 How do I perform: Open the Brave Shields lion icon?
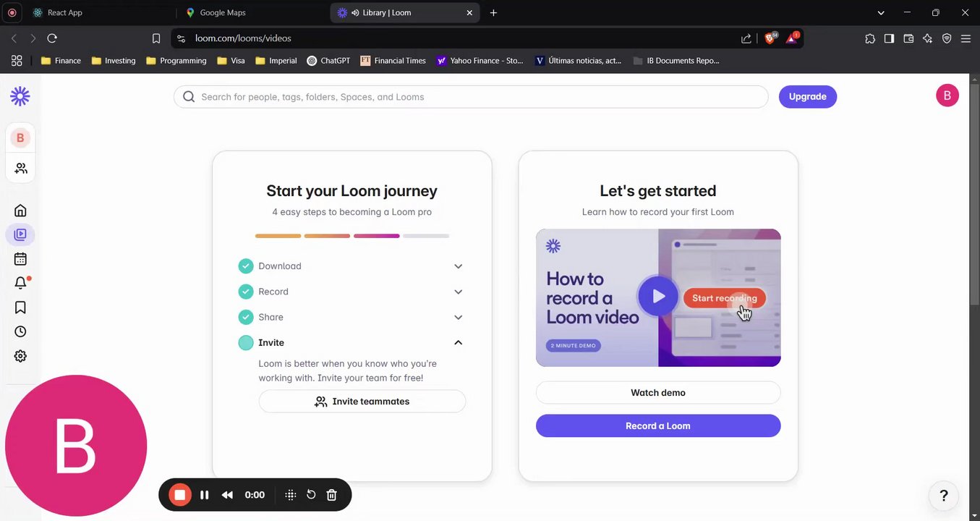[770, 38]
